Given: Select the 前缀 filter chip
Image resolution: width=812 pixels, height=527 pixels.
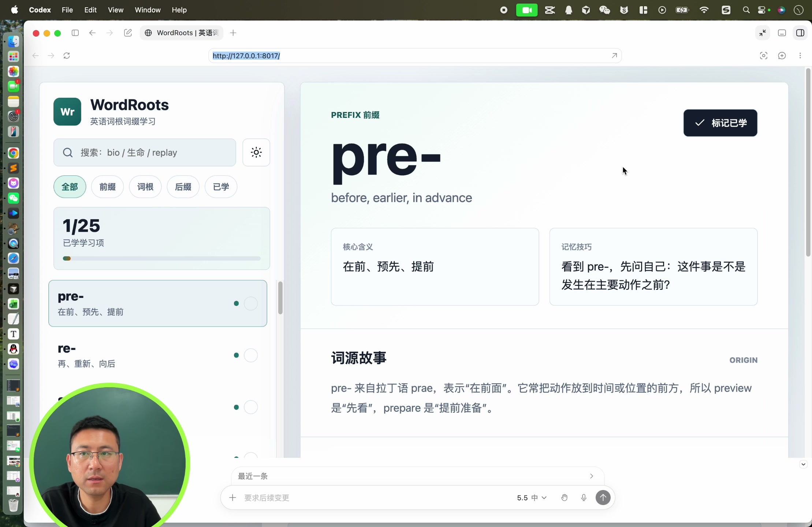Looking at the screenshot, I should [x=108, y=187].
